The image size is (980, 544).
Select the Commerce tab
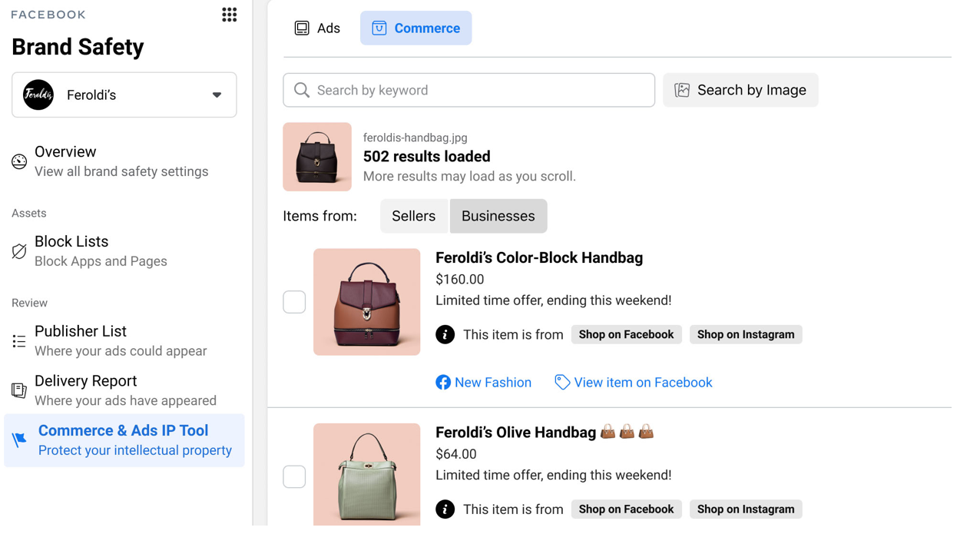[x=416, y=28]
